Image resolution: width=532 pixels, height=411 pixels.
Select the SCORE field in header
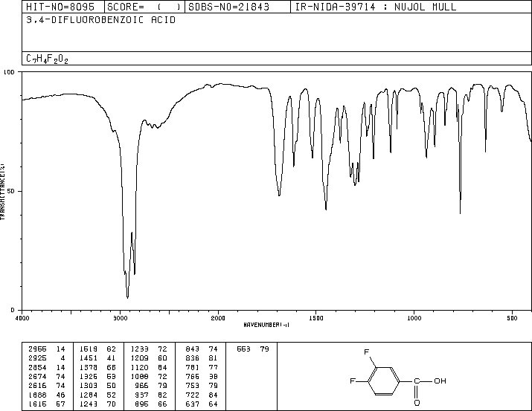[144, 7]
